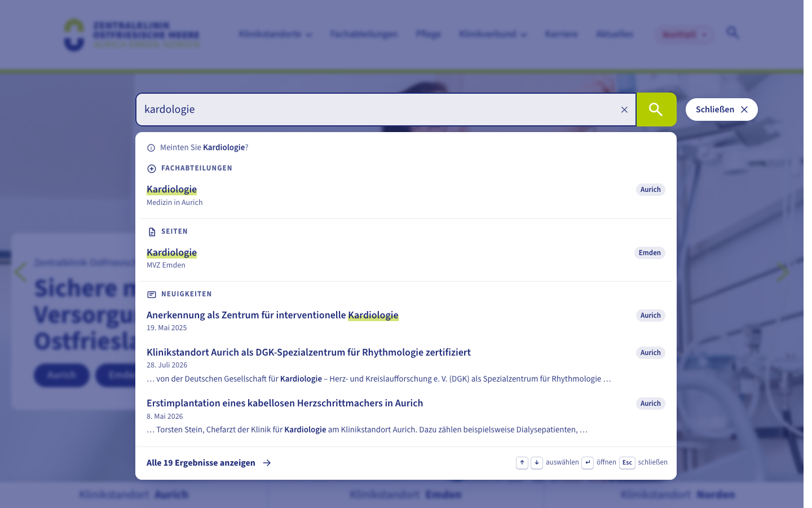Open Aktuelles in the top navigation
This screenshot has height=508, width=812.
pyautogui.click(x=615, y=34)
